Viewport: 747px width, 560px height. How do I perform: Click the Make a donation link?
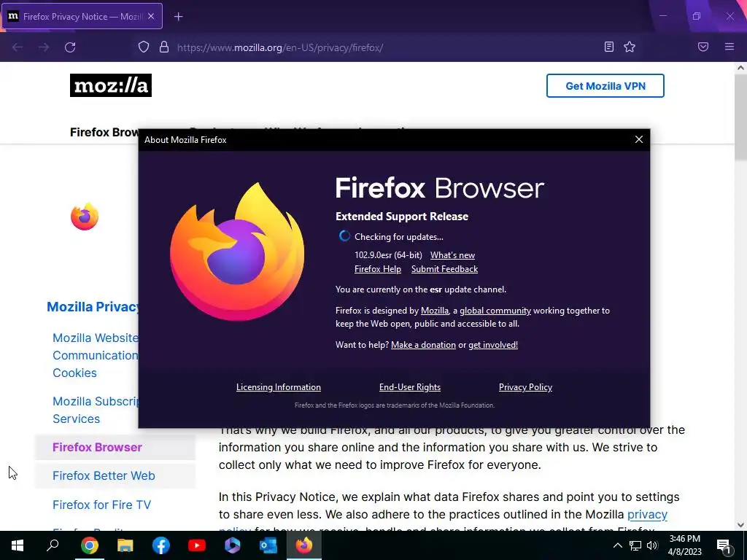coord(423,345)
